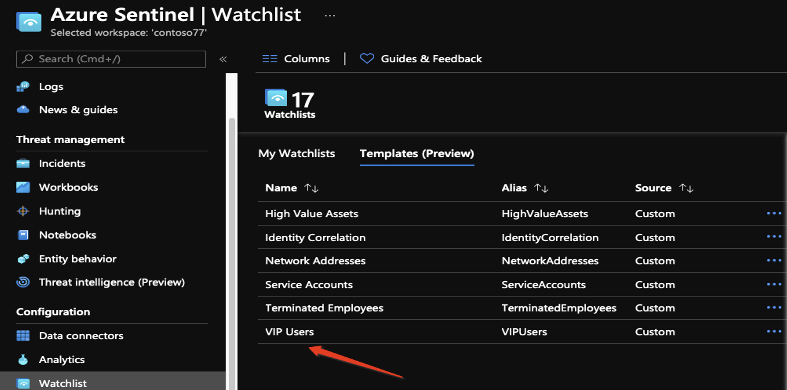787x390 pixels.
Task: Click the Threat intelligence spiral icon
Action: [x=23, y=283]
